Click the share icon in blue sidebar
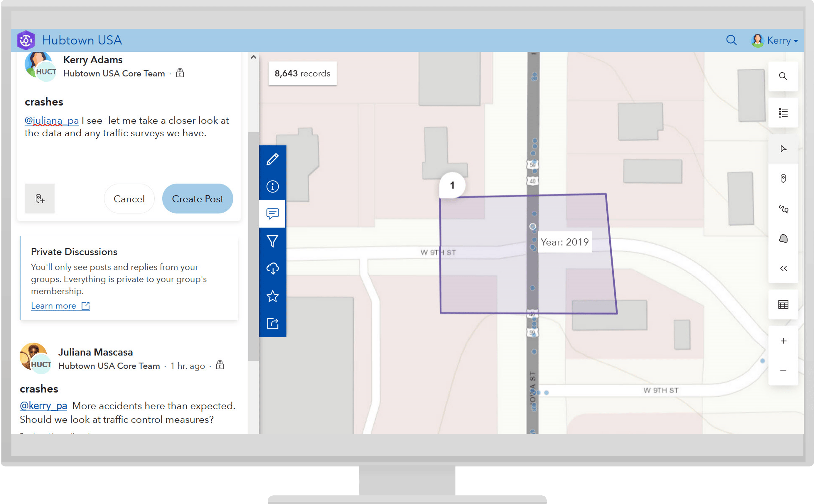 click(272, 323)
